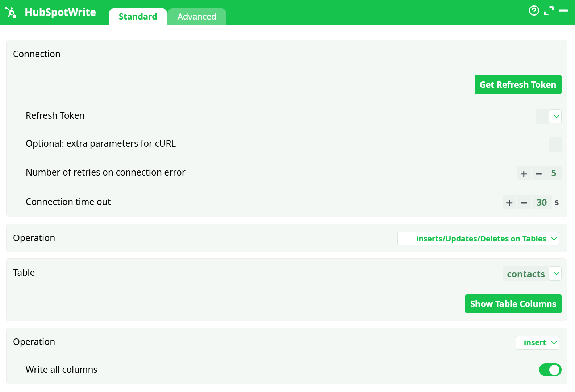Click the 'Table' section label

pyautogui.click(x=24, y=273)
